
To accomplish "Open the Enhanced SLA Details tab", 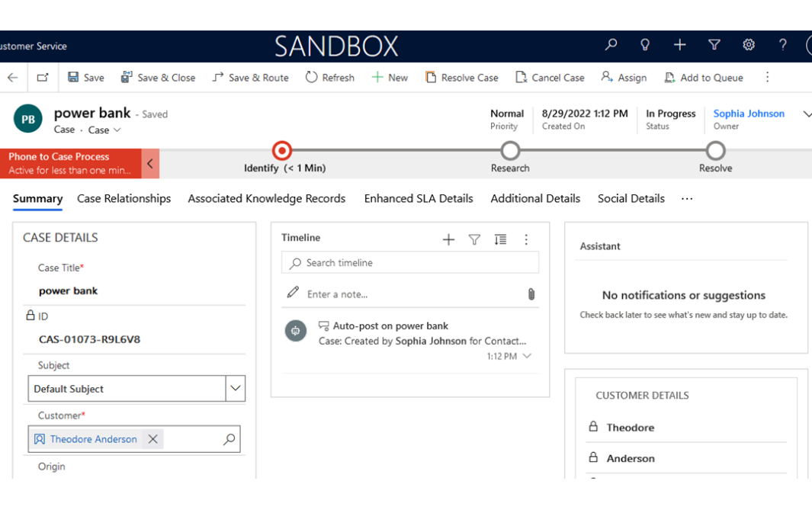I will click(419, 199).
